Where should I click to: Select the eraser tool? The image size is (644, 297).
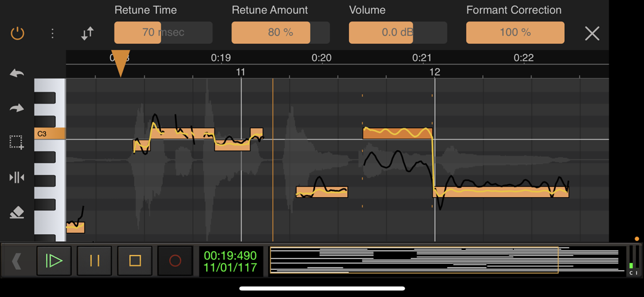17,212
